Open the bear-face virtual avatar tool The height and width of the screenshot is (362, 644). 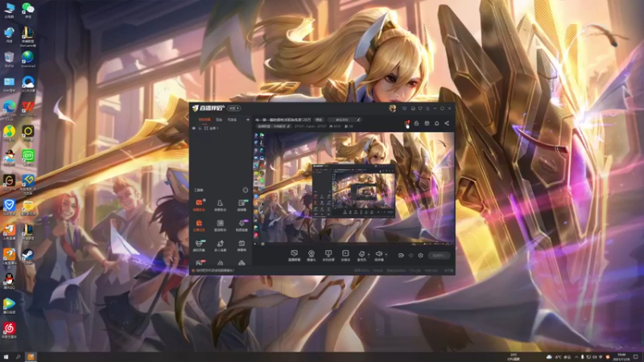(199, 245)
